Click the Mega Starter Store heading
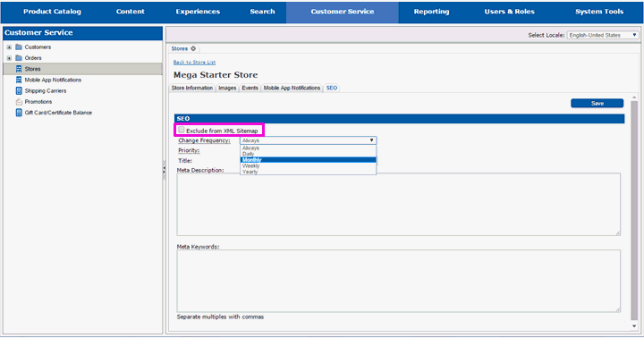Viewport: 644px width, 338px height. pos(216,75)
